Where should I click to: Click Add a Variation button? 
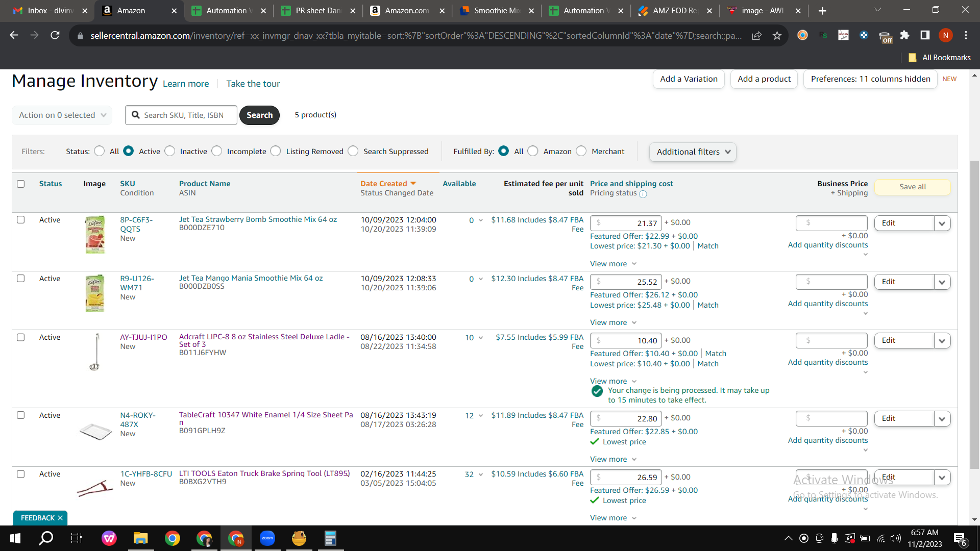[689, 79]
